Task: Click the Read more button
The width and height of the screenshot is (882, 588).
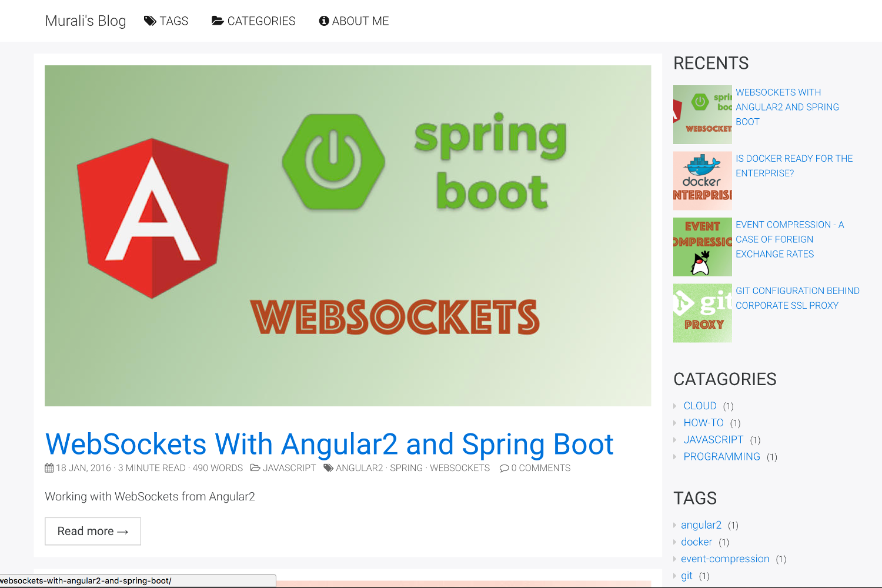Action: pyautogui.click(x=93, y=532)
